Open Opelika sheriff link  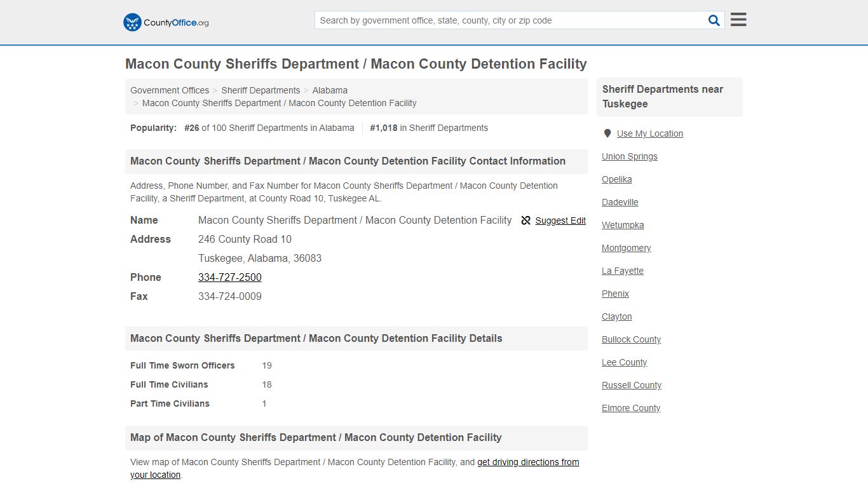(617, 179)
